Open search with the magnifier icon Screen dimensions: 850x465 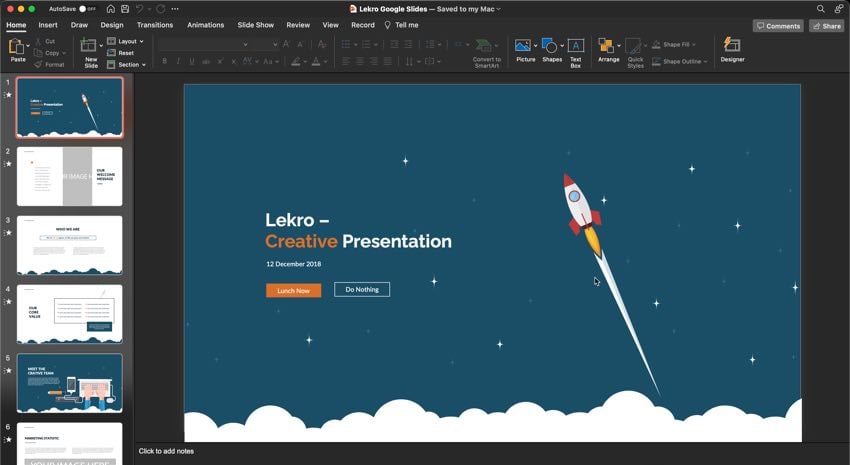coord(821,9)
